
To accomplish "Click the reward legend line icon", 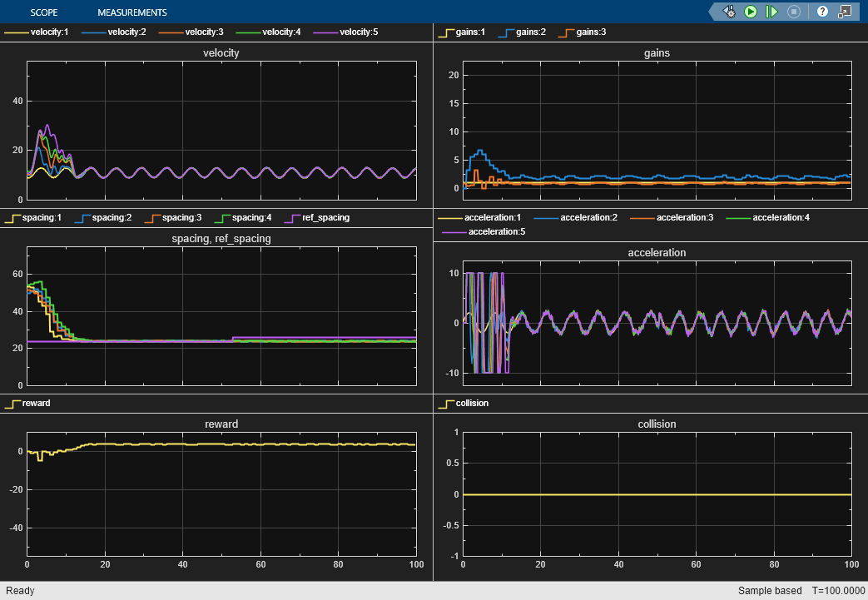I will [12, 403].
